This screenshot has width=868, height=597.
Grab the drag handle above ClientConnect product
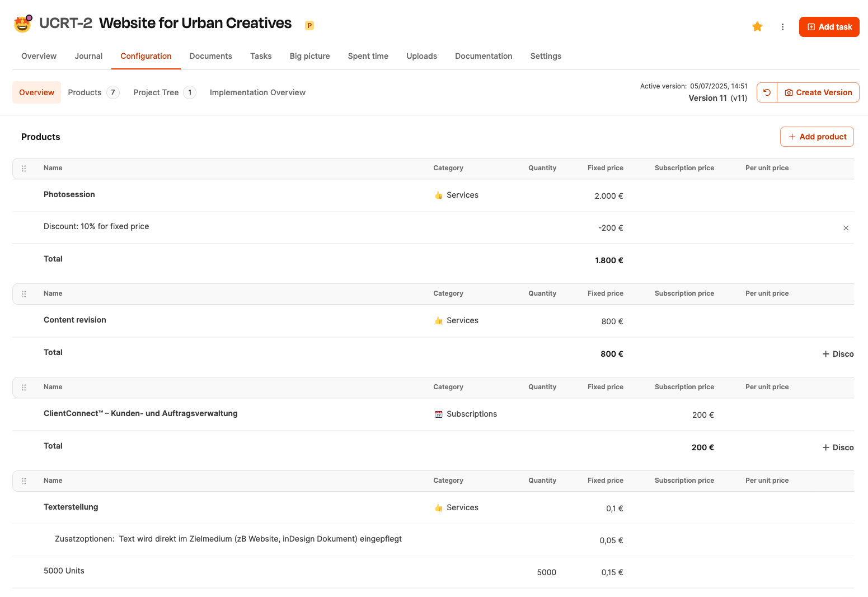[x=24, y=388]
